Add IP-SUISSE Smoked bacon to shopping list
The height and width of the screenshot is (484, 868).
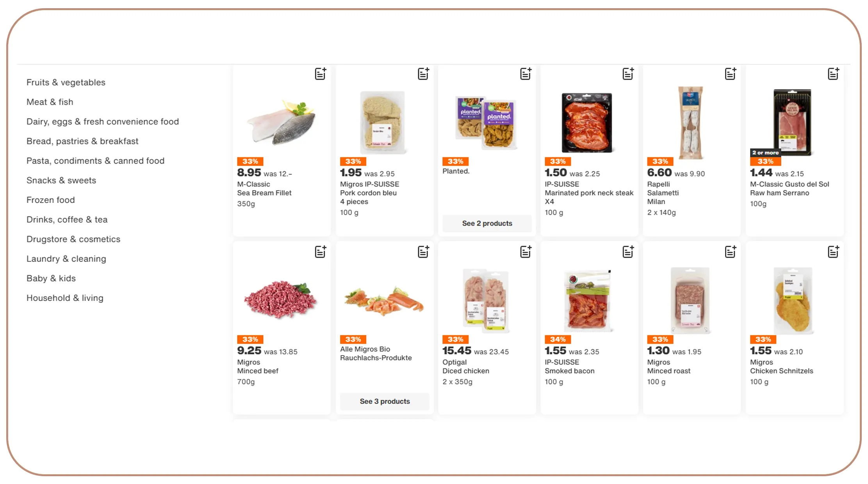click(x=628, y=252)
